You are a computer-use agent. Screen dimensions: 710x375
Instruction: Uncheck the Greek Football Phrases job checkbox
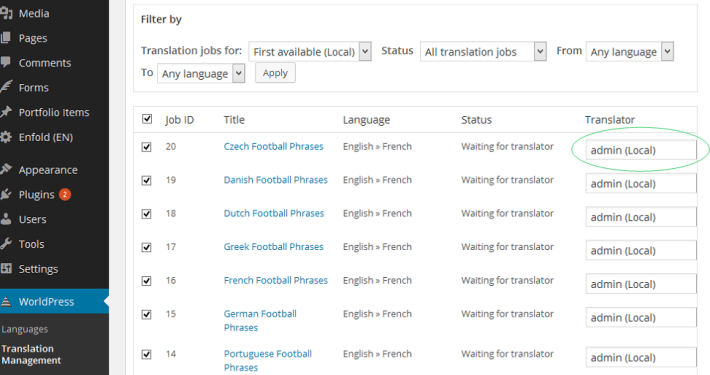coord(146,247)
